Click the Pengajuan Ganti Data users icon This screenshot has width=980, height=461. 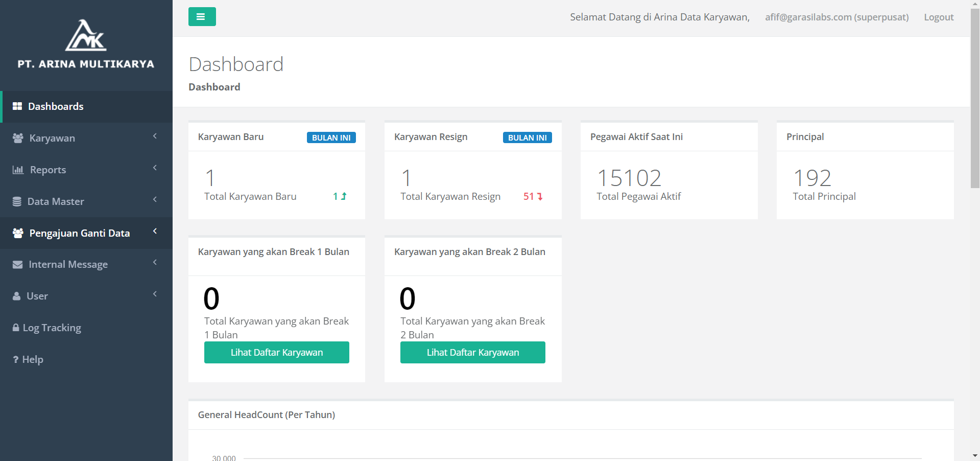coord(18,233)
